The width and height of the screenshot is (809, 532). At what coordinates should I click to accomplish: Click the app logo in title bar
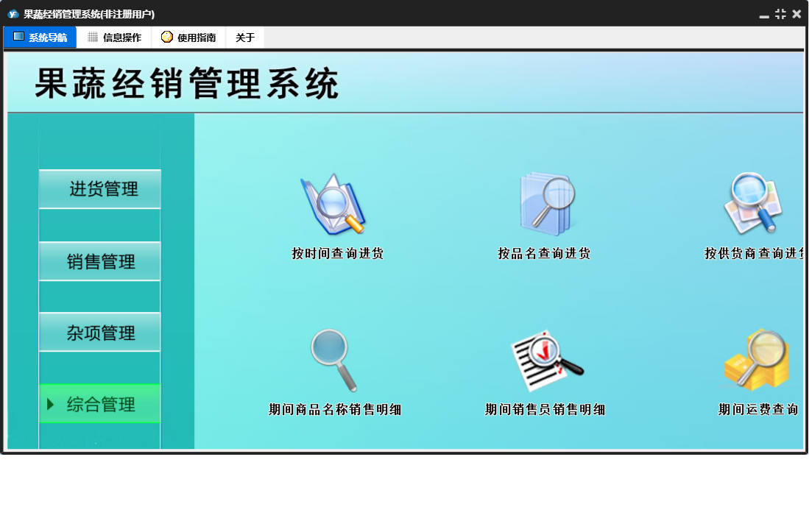pos(13,14)
